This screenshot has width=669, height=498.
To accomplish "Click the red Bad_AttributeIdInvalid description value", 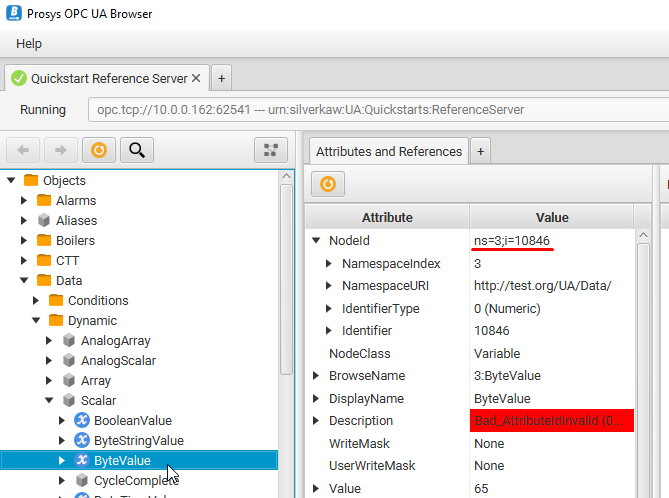I will pos(552,421).
